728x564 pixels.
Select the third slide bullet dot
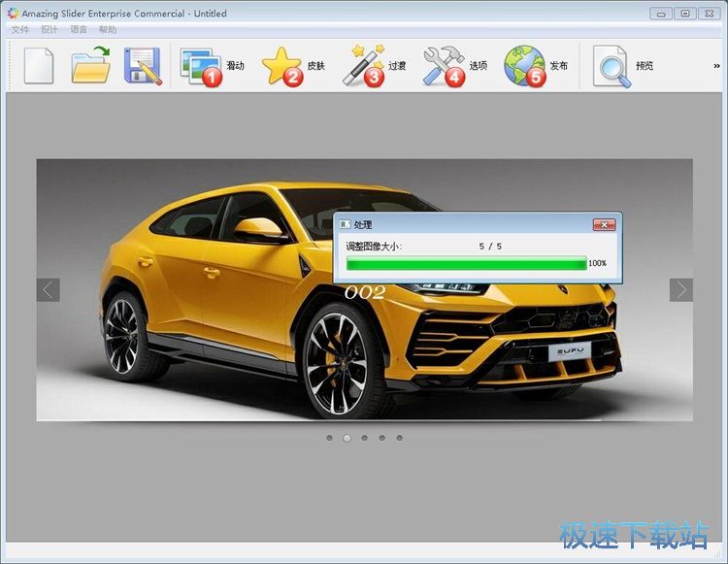tap(364, 438)
